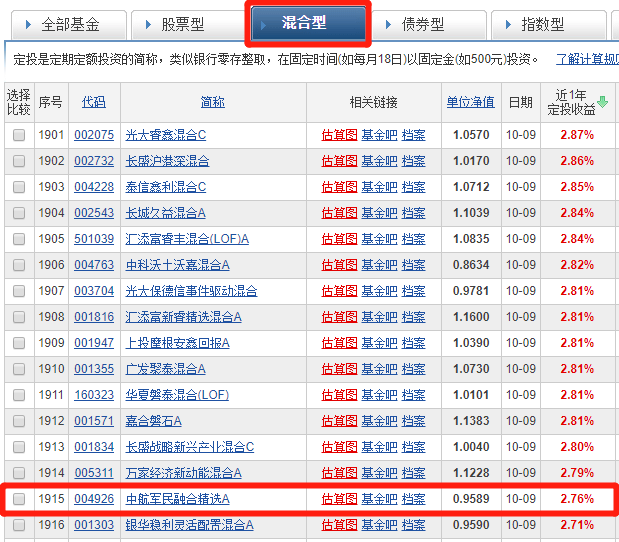This screenshot has width=619, height=542.
Task: Switch to the 全部基金 tab
Action: 69,25
